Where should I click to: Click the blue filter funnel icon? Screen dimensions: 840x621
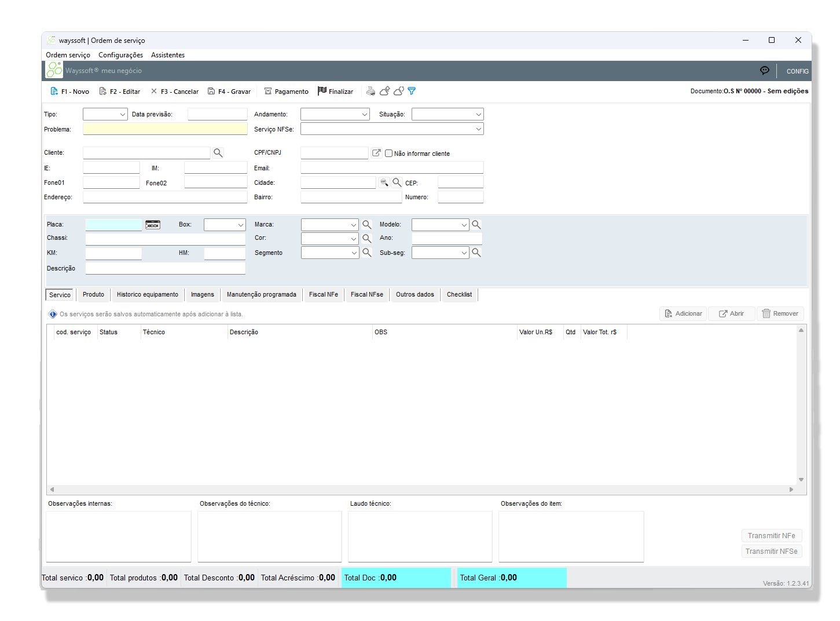coord(412,92)
